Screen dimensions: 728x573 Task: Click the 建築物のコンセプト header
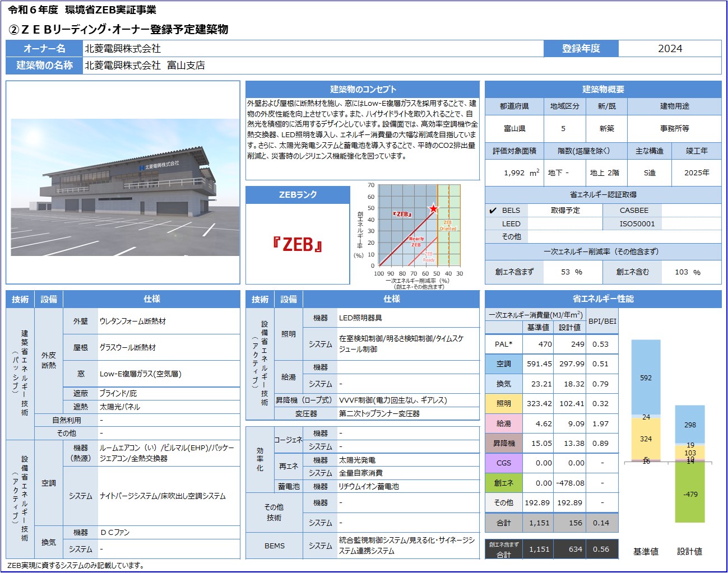(363, 90)
